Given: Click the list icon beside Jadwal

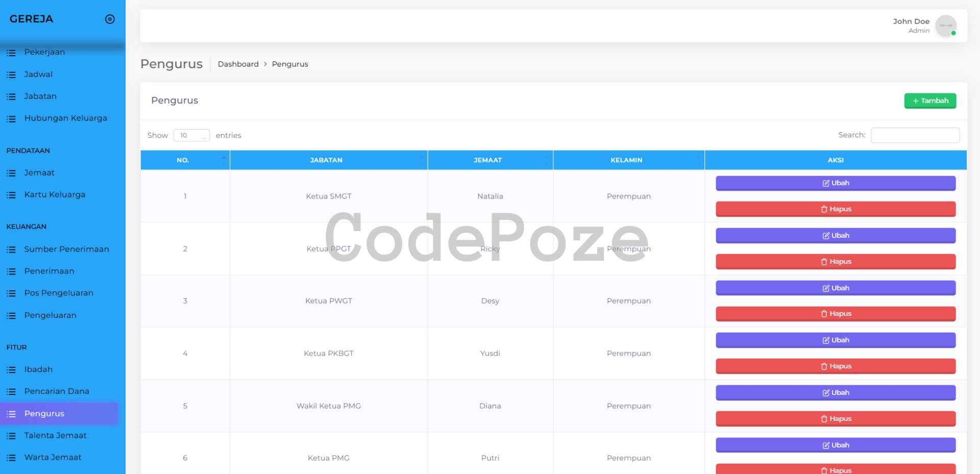Looking at the screenshot, I should pyautogui.click(x=11, y=74).
